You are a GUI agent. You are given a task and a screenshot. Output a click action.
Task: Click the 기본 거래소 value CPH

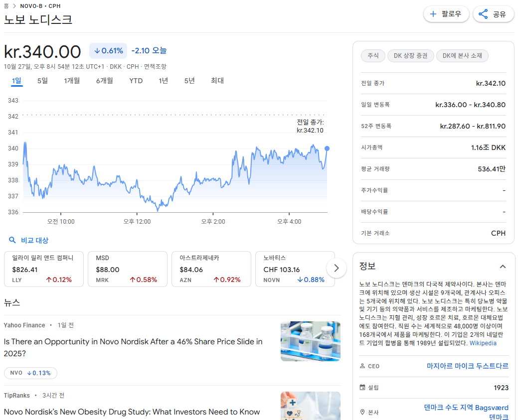tap(498, 233)
